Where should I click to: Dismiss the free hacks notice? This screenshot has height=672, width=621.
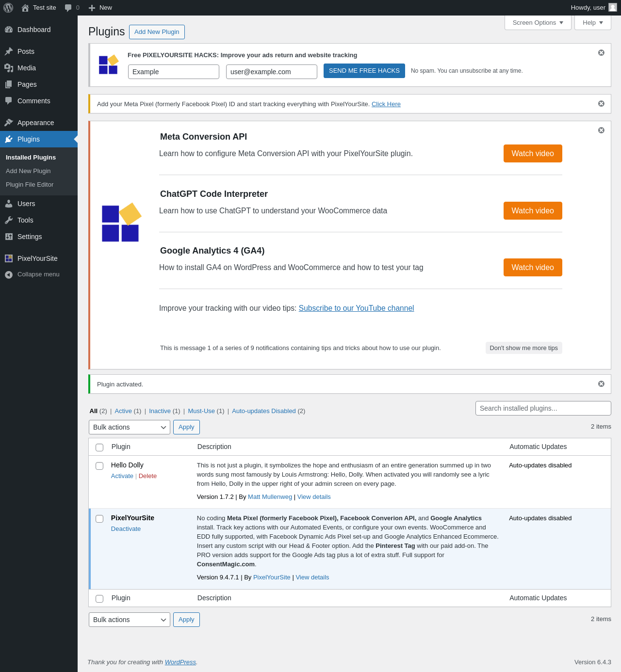point(601,52)
